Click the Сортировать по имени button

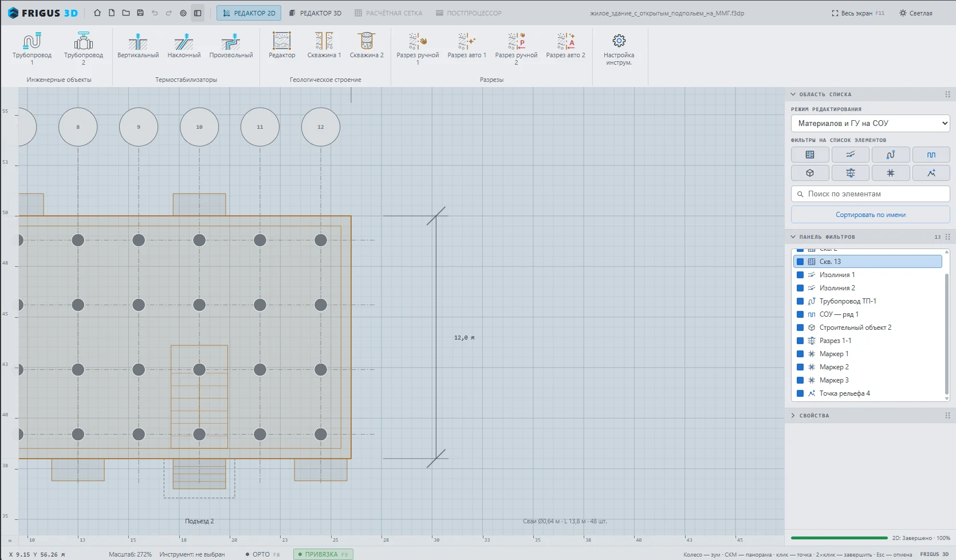870,215
